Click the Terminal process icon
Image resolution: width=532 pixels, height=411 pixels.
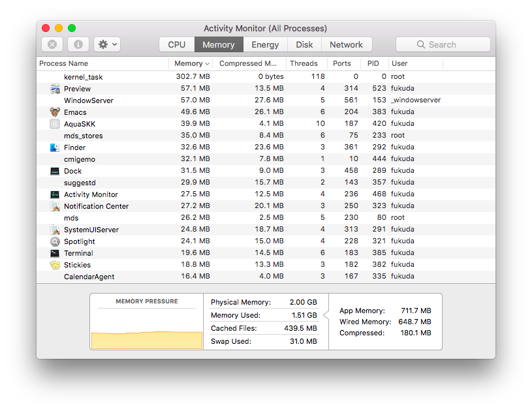(55, 253)
